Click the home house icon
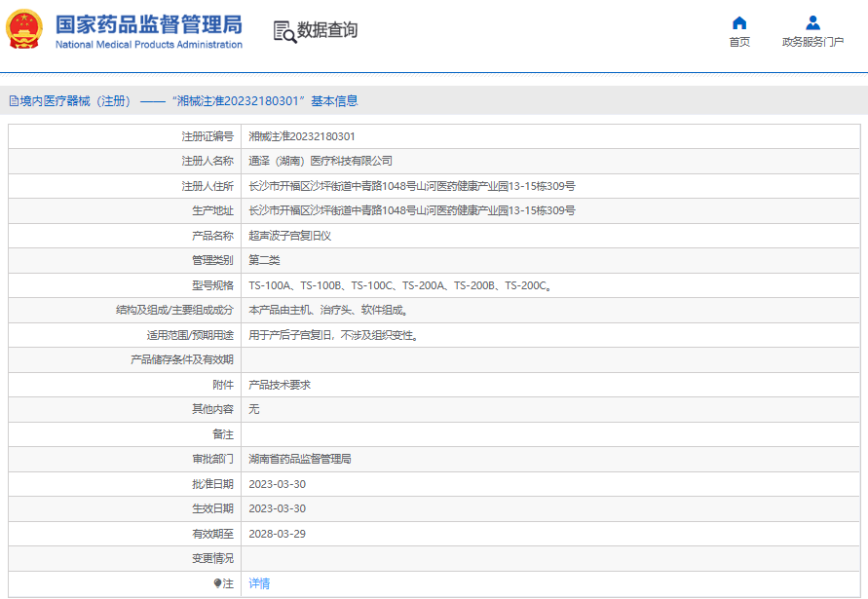868x599 pixels. (x=739, y=22)
